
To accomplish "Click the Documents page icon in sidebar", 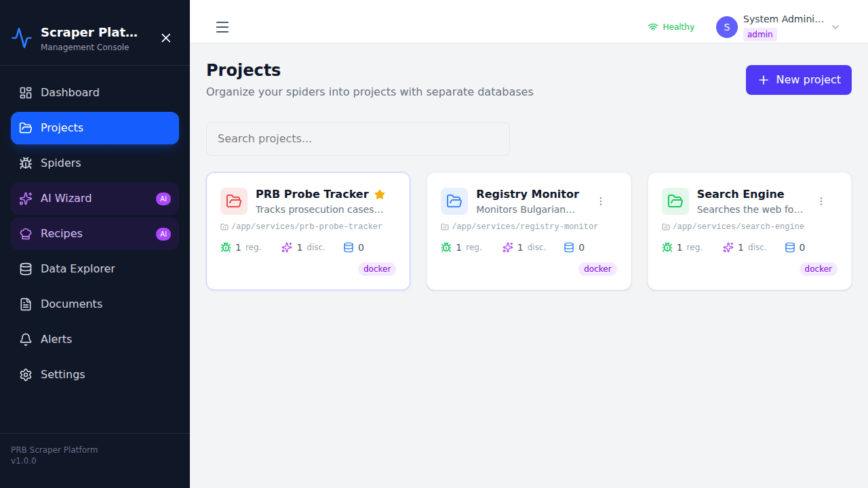I will (26, 304).
